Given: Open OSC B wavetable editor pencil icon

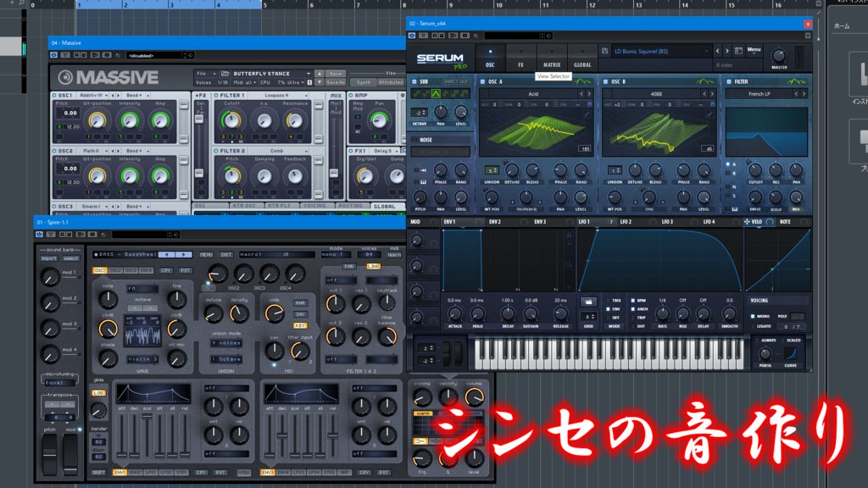Looking at the screenshot, I should pyautogui.click(x=709, y=114).
